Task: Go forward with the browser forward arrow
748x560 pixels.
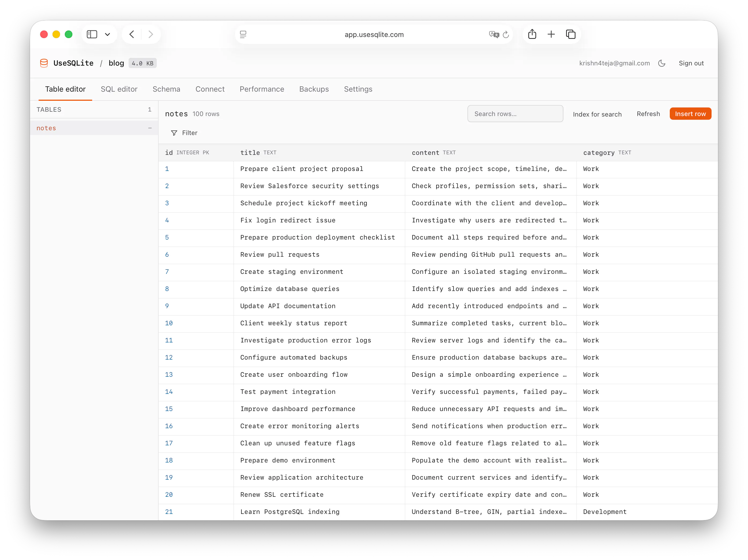Action: pos(151,34)
